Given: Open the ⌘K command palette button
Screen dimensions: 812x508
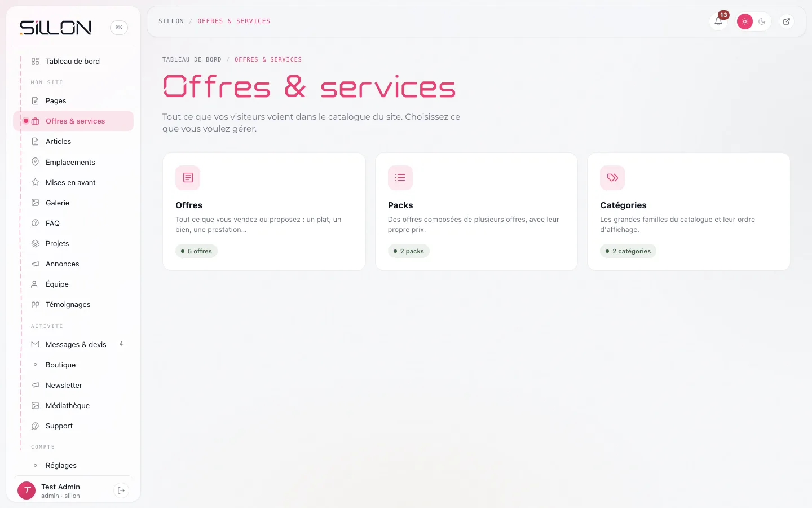Looking at the screenshot, I should pyautogui.click(x=119, y=27).
